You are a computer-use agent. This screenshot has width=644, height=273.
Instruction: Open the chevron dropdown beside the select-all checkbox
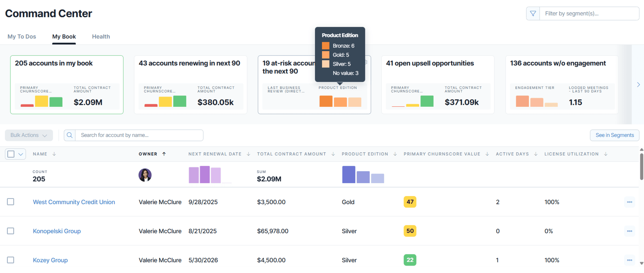(21, 154)
